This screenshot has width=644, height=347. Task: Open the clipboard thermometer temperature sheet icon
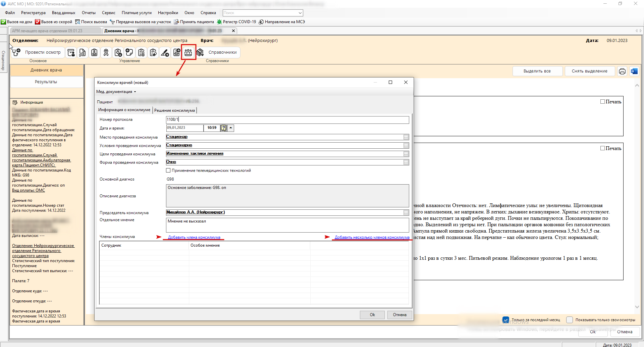coord(142,52)
